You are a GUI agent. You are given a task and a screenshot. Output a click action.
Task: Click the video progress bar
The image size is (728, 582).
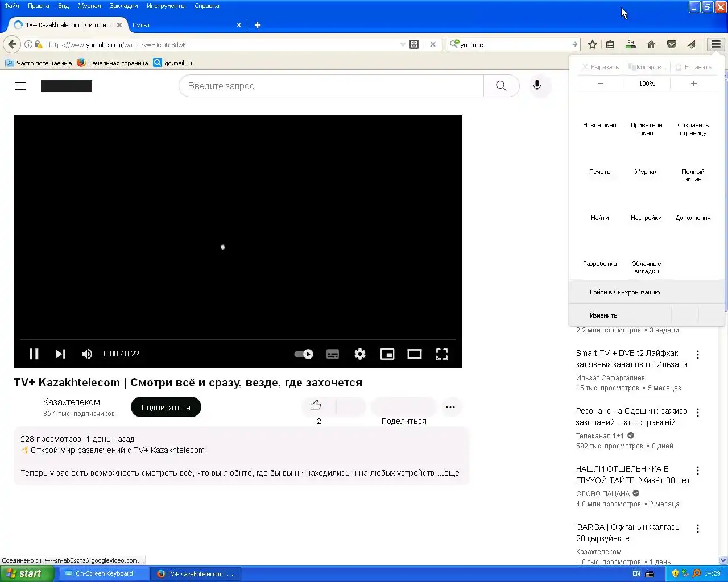tap(238, 339)
